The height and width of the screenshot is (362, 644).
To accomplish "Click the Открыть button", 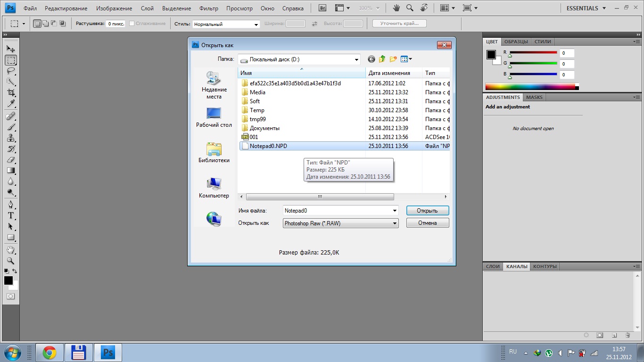I will coord(428,211).
